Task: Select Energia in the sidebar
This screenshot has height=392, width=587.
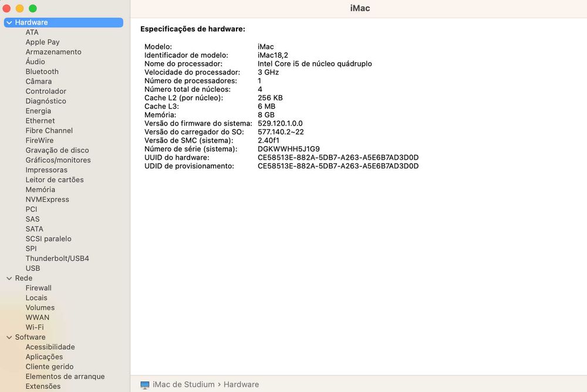Action: [38, 111]
